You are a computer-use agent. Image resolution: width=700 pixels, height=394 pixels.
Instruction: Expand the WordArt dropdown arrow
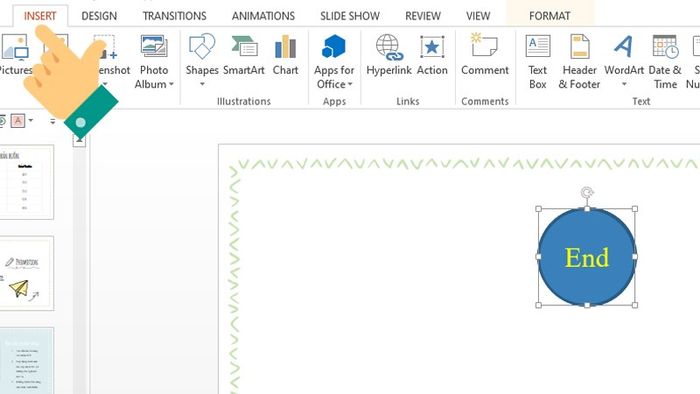[624, 84]
